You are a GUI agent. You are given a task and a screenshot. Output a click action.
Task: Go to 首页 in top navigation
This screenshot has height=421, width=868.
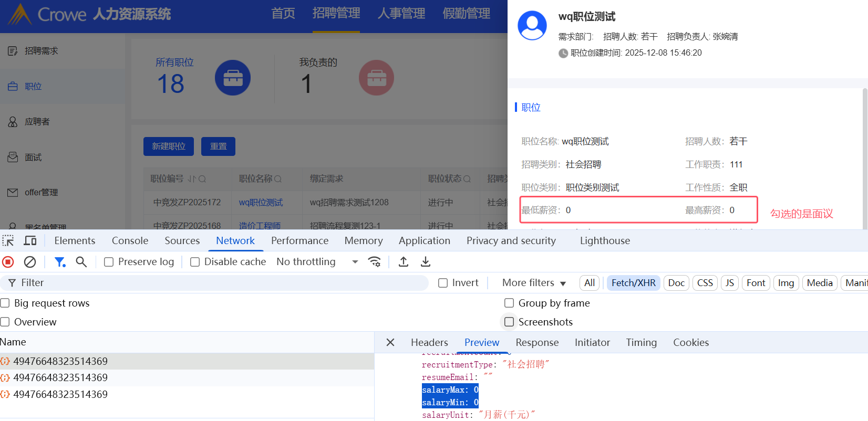tap(283, 14)
